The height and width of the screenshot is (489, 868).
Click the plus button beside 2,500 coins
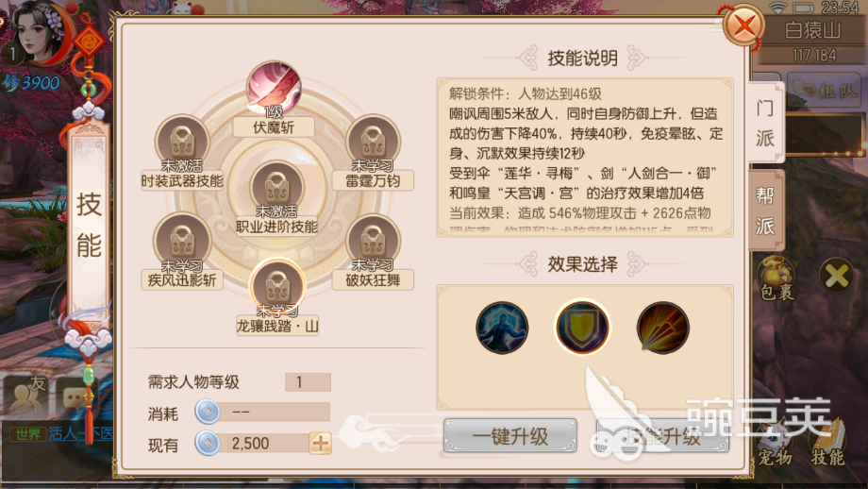click(x=321, y=443)
